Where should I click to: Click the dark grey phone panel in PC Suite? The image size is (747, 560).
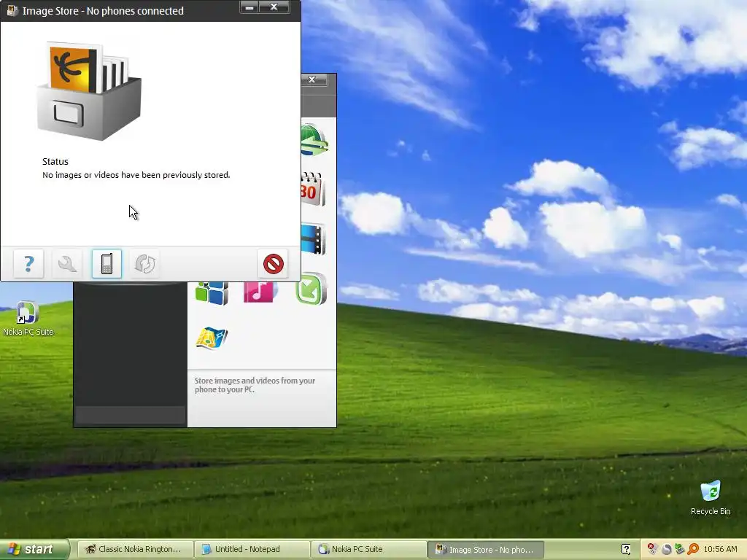[x=130, y=354]
